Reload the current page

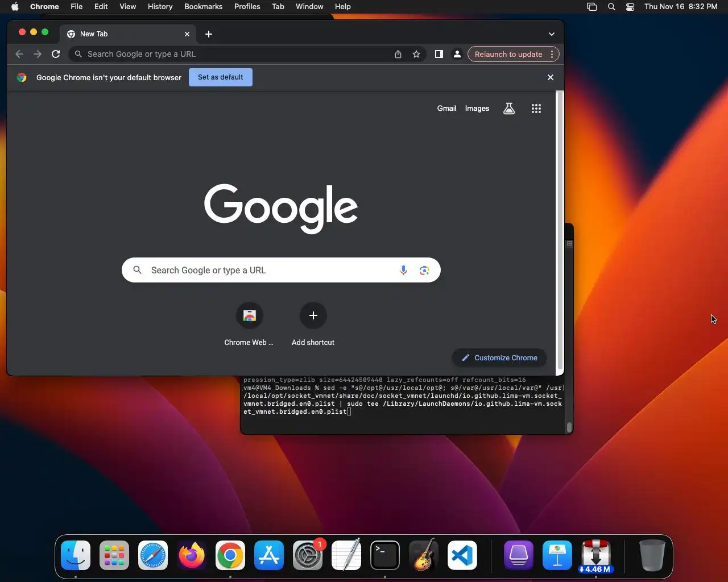[x=56, y=54]
